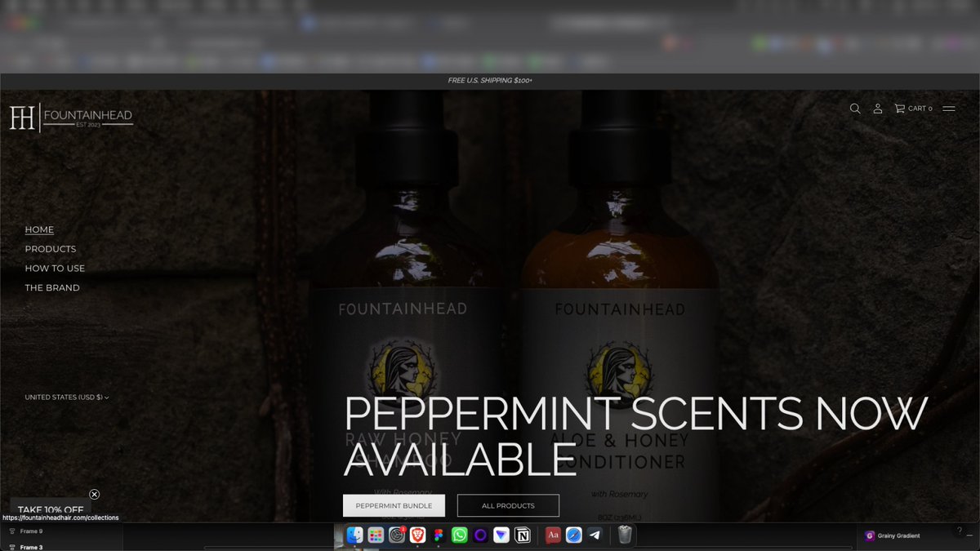Open the purple ring app in the dock
Screen dimensions: 980x551
[x=481, y=535]
